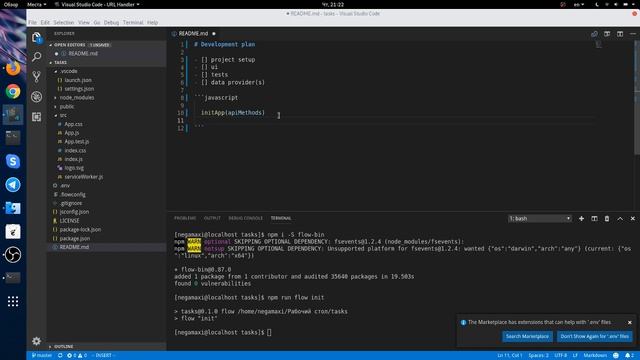Open the terminal shell dropdown '1: bash'
640x360 pixels.
pos(540,218)
